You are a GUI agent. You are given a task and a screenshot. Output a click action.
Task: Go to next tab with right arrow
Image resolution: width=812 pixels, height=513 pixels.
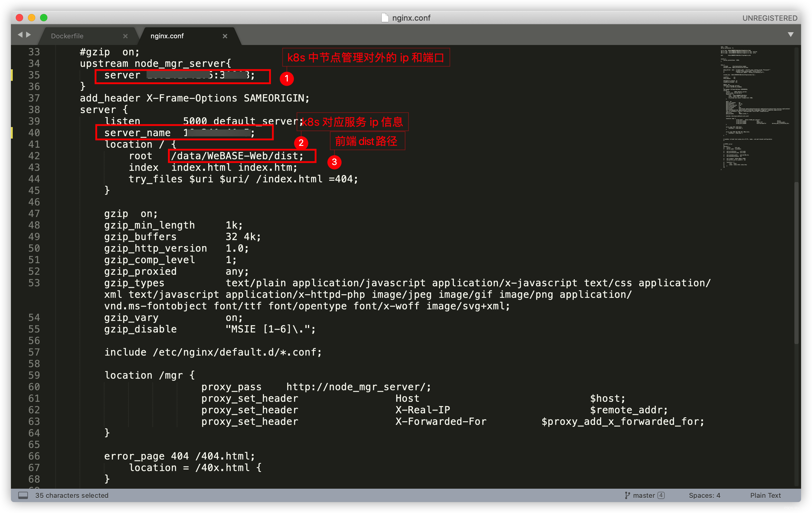[x=29, y=34]
